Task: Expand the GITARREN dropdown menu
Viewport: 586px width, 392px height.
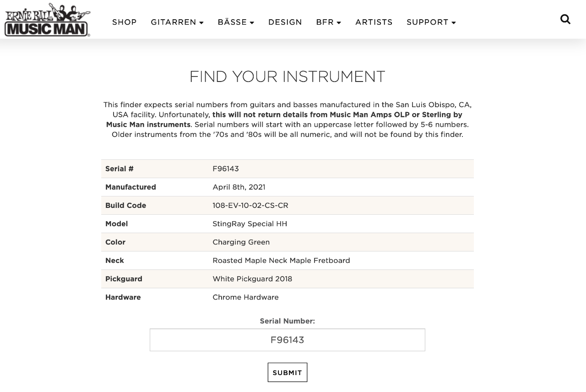Action: tap(177, 22)
